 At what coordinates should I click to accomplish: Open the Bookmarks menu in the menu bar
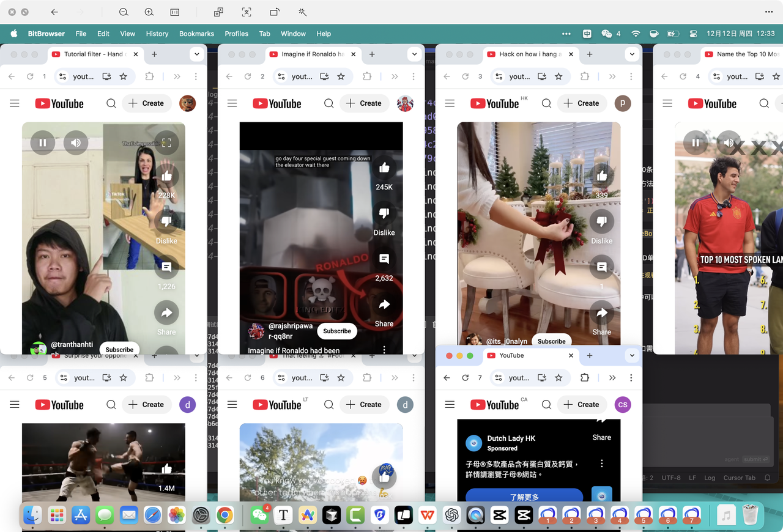pyautogui.click(x=196, y=34)
